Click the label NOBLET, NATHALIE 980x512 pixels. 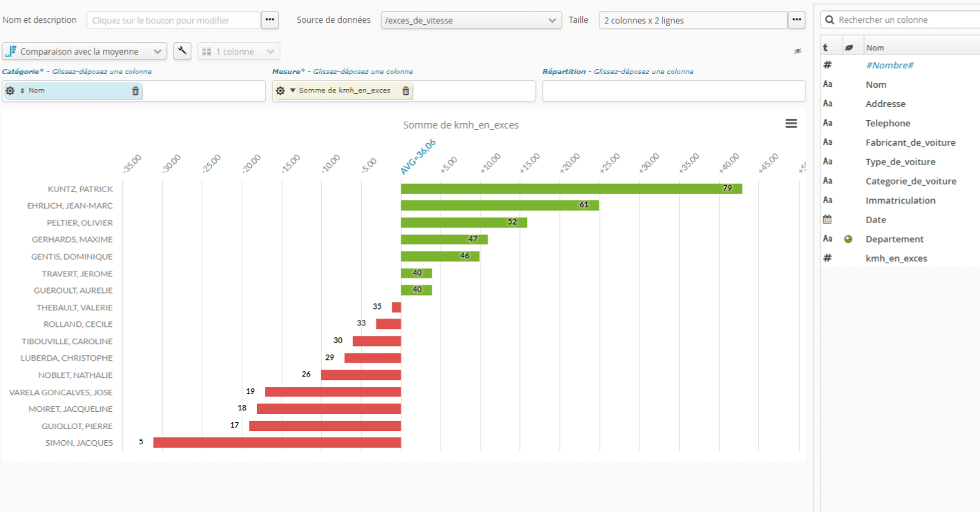pos(75,375)
